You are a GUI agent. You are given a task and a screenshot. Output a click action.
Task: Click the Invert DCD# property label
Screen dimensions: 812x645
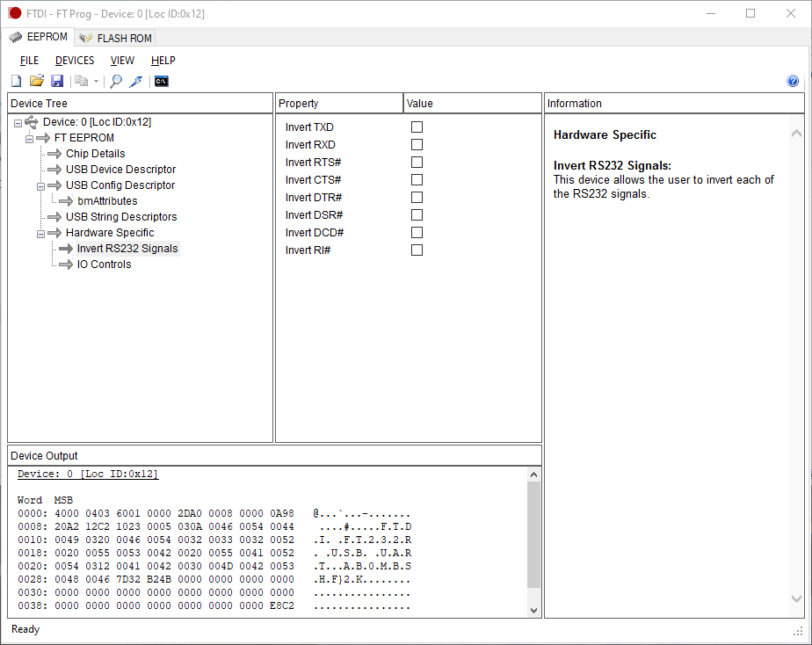click(x=315, y=232)
